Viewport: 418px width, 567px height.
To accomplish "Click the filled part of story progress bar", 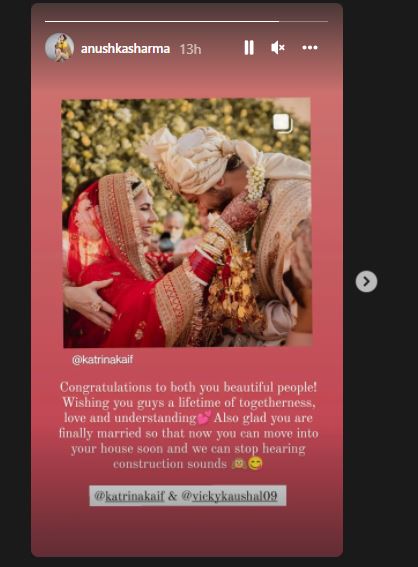I will 162,21.
